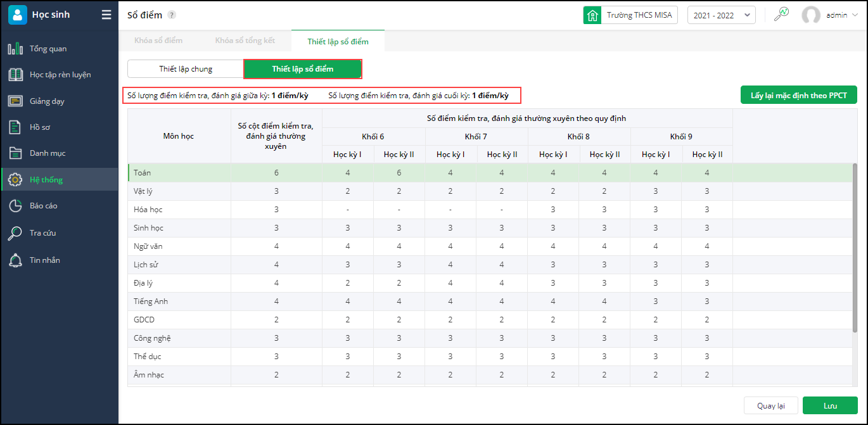The height and width of the screenshot is (425, 868).
Task: Click the Tra cứu magnifier icon
Action: pyautogui.click(x=15, y=233)
